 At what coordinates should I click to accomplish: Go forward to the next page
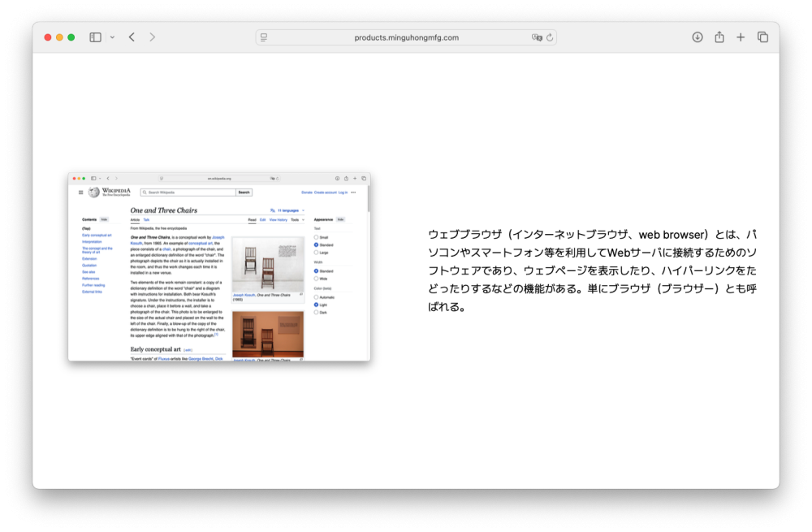pyautogui.click(x=153, y=37)
